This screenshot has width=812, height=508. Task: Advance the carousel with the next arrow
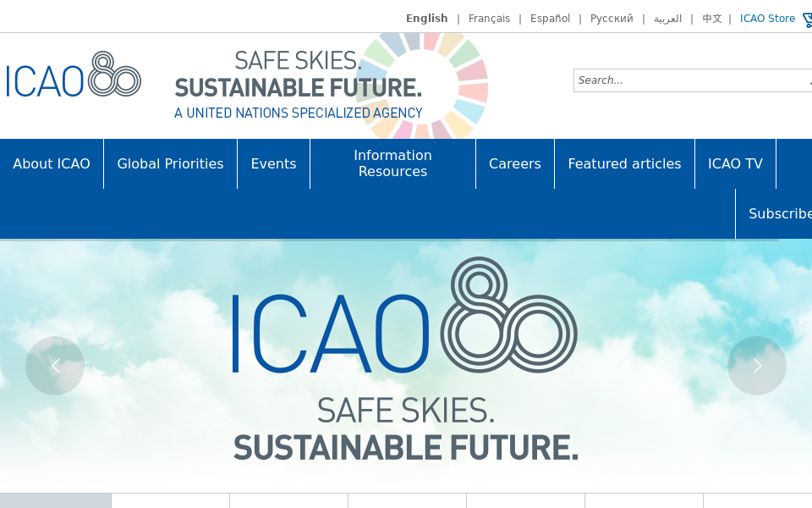(756, 366)
